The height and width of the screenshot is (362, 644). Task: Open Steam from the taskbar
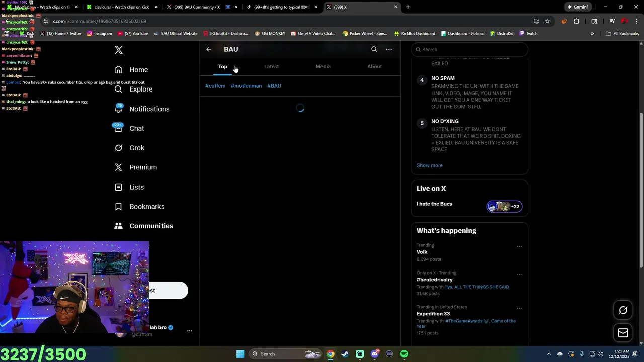click(345, 354)
